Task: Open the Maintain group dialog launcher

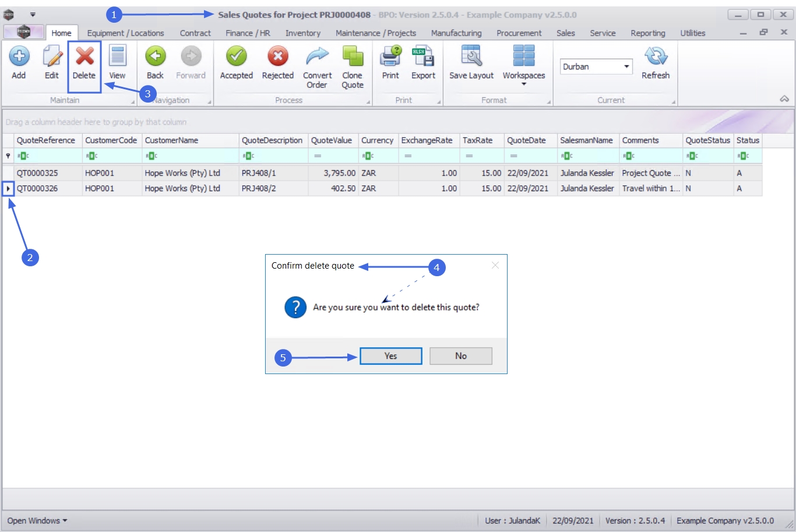Action: click(x=133, y=102)
